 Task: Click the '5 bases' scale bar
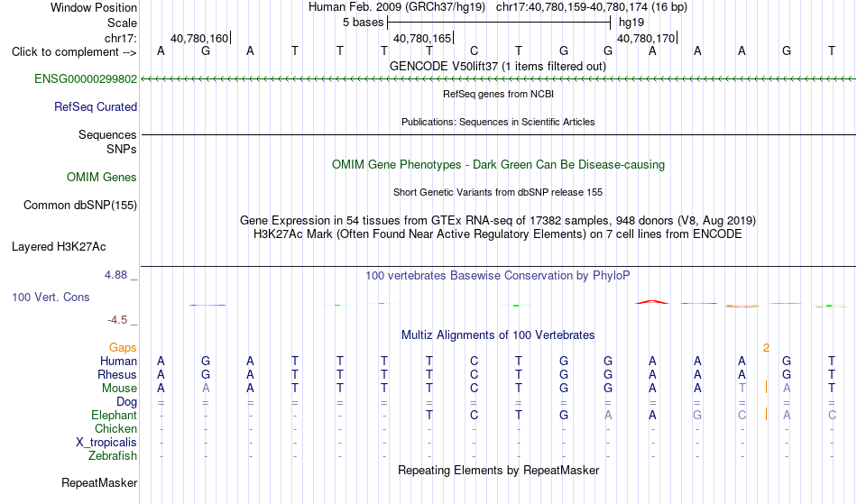coord(499,23)
